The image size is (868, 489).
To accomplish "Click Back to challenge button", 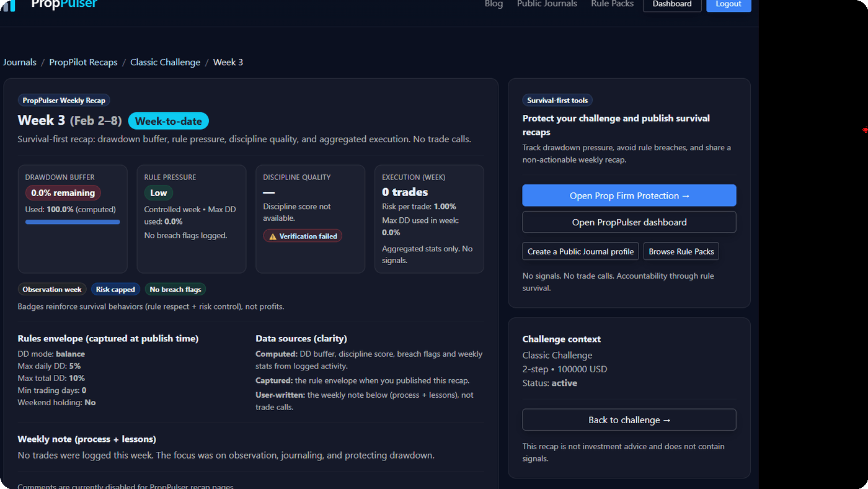I will [x=629, y=420].
